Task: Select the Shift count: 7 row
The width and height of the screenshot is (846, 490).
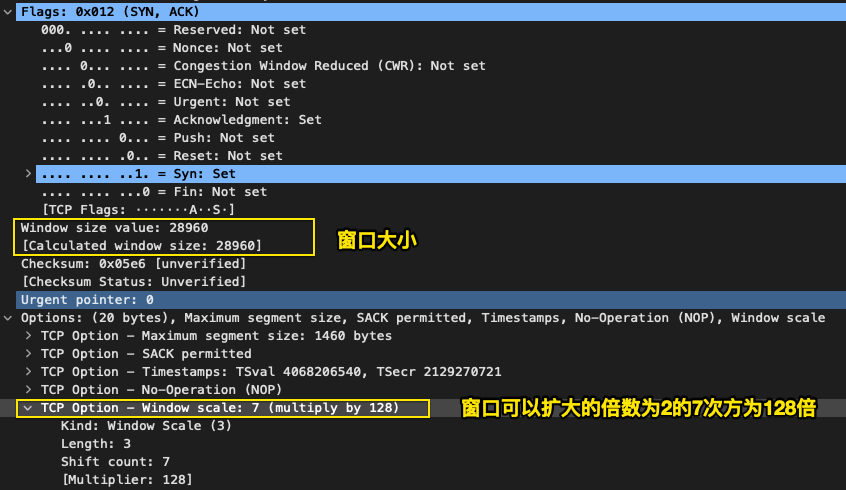Action: coord(115,462)
